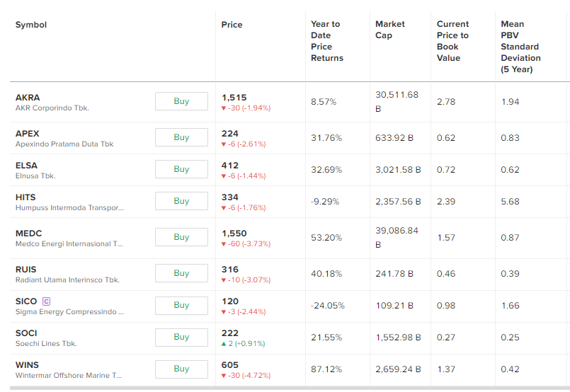Select market cap 633.92 B
This screenshot has width=570, height=392.
pos(394,138)
